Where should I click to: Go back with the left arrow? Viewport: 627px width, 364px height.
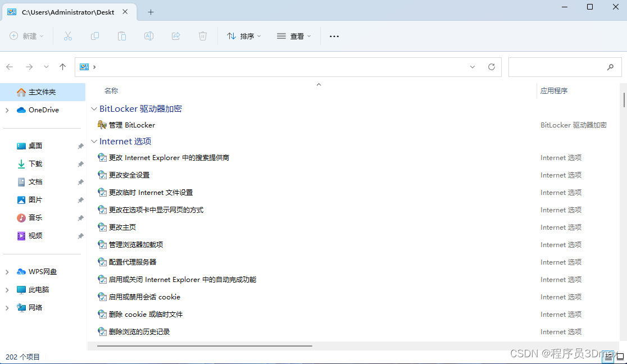pyautogui.click(x=10, y=67)
